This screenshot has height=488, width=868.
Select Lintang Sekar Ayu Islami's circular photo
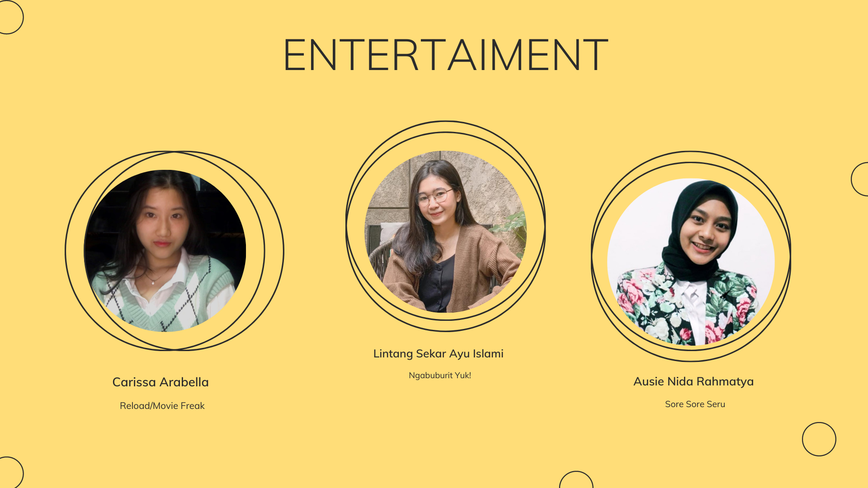(446, 231)
